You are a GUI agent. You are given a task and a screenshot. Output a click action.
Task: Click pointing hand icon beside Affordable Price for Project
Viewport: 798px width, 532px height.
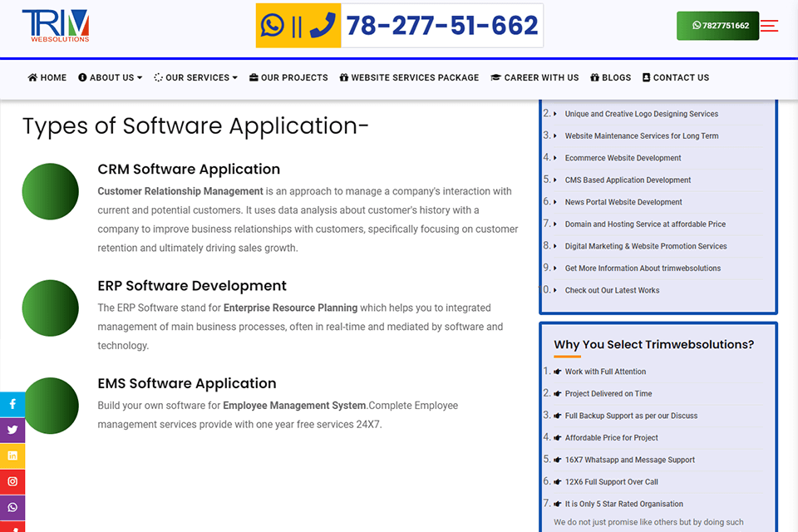click(557, 438)
